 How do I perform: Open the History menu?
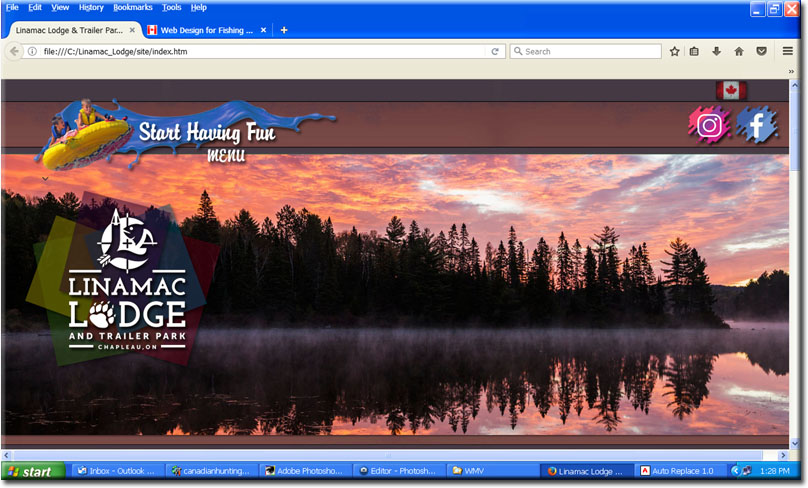[91, 7]
